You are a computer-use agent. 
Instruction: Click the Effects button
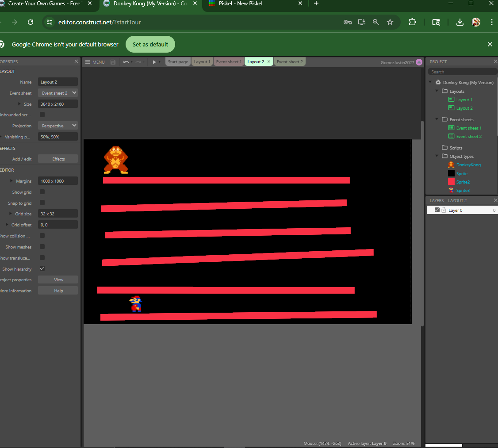(58, 159)
